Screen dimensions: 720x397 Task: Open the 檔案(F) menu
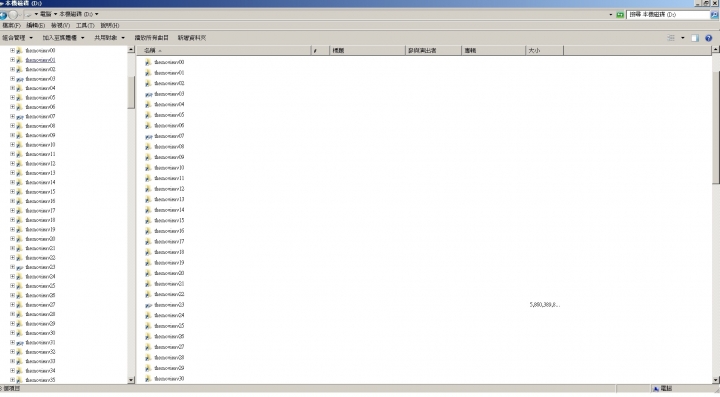(x=11, y=26)
